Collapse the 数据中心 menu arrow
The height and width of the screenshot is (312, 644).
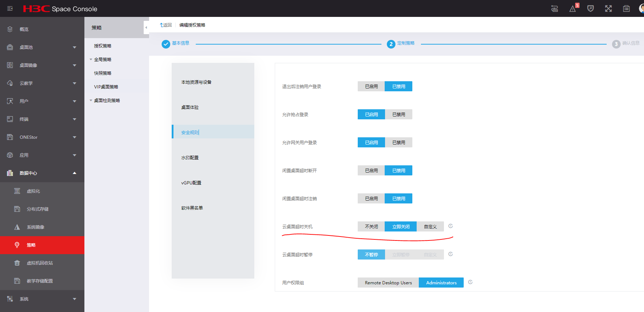[x=74, y=173]
